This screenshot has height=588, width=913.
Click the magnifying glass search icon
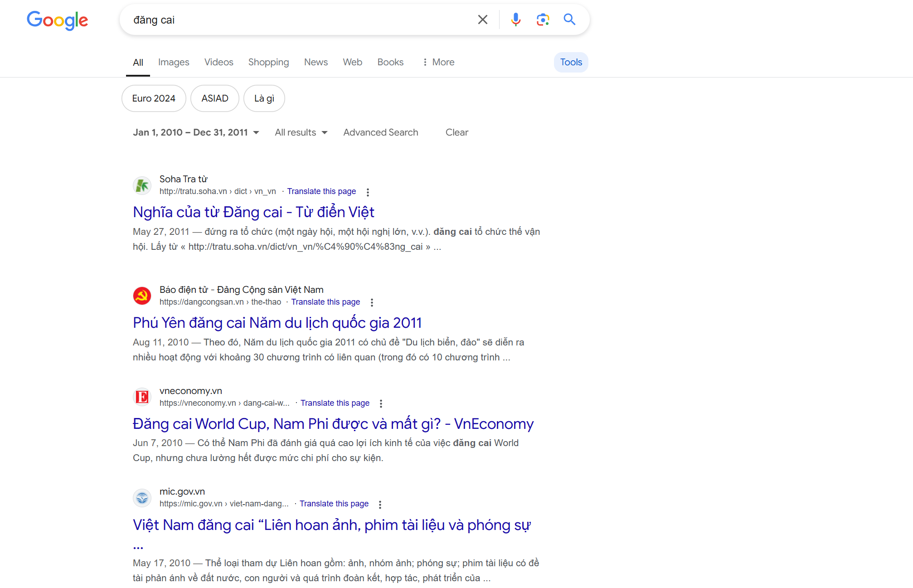[x=569, y=19]
